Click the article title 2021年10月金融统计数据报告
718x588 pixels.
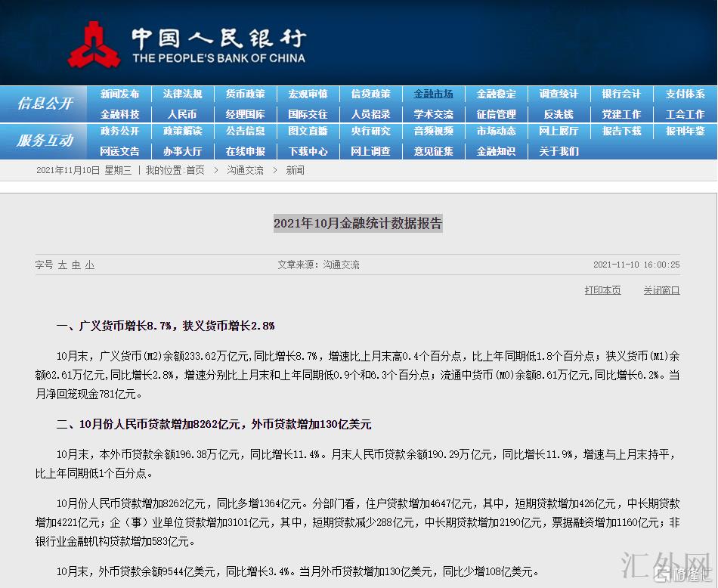pyautogui.click(x=357, y=224)
